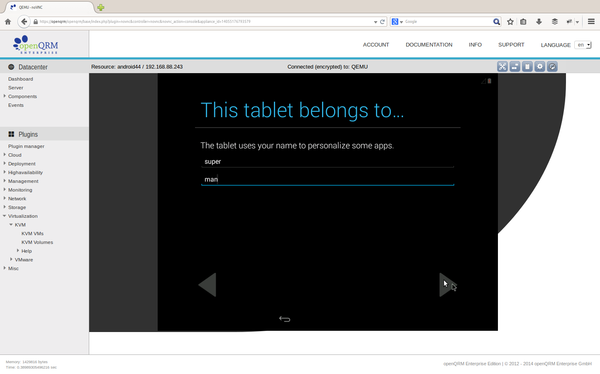Open Dashboard link

[x=21, y=79]
